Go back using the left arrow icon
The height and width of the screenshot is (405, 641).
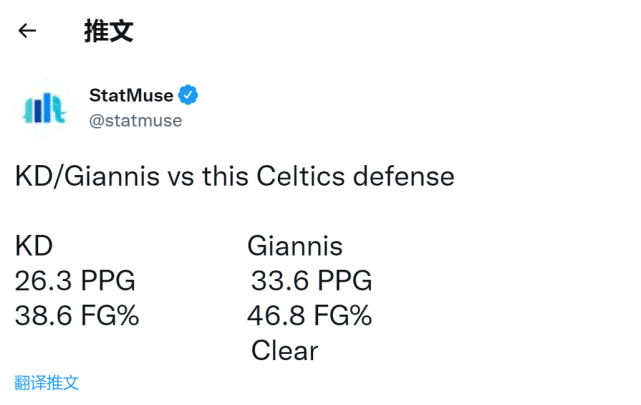click(x=27, y=31)
